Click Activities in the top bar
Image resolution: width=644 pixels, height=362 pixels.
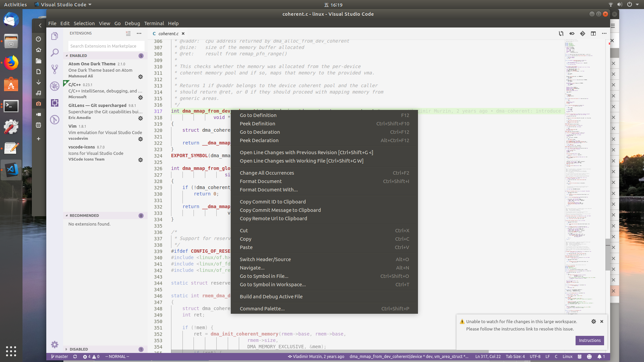(x=15, y=5)
